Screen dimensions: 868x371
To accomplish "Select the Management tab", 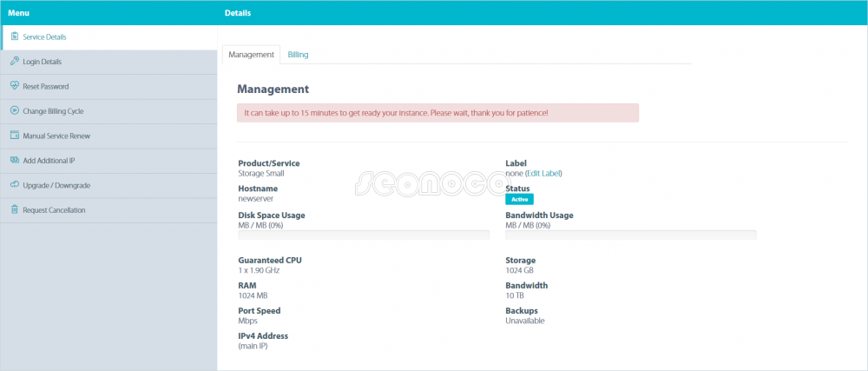I will point(251,55).
